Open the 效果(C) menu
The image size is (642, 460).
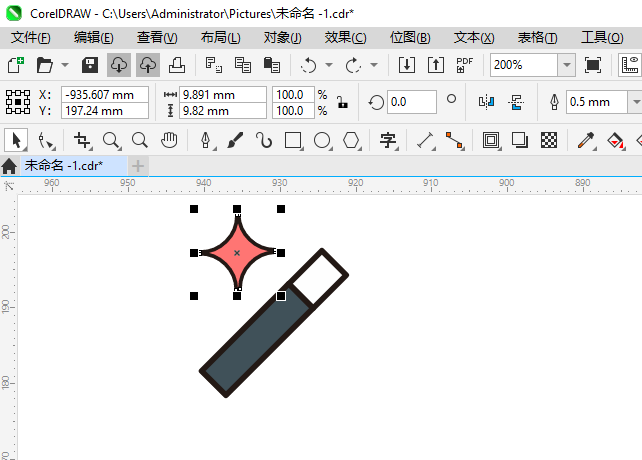(x=346, y=38)
